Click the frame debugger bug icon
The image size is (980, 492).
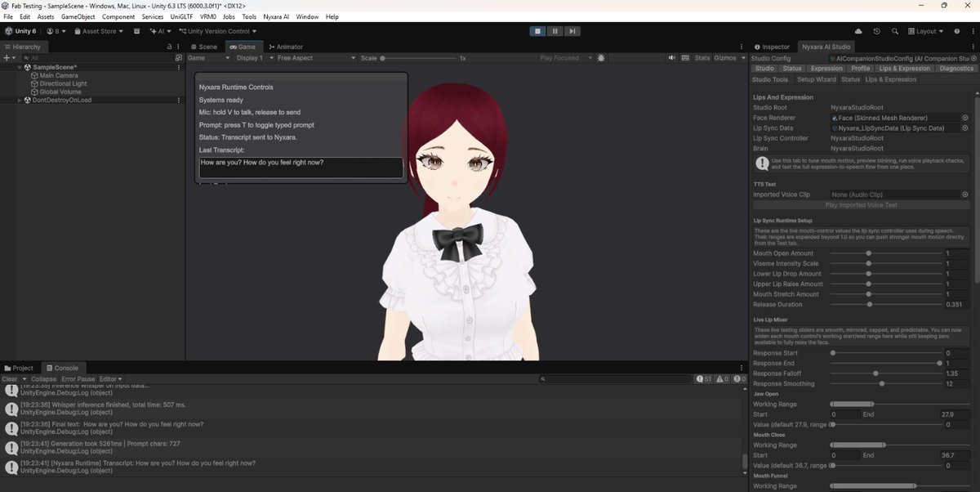tap(602, 58)
